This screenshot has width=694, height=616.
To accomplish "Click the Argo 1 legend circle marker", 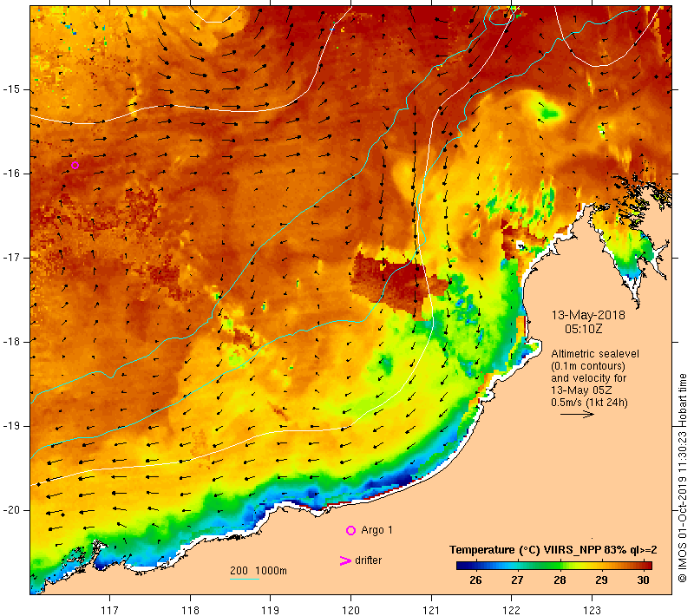I will 350,530.
